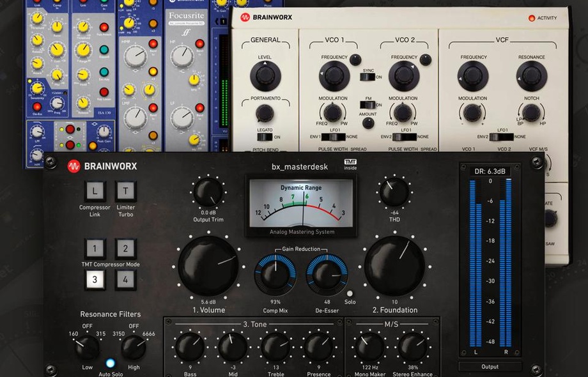Click the VCO 1 Frequency knob

(x=334, y=76)
